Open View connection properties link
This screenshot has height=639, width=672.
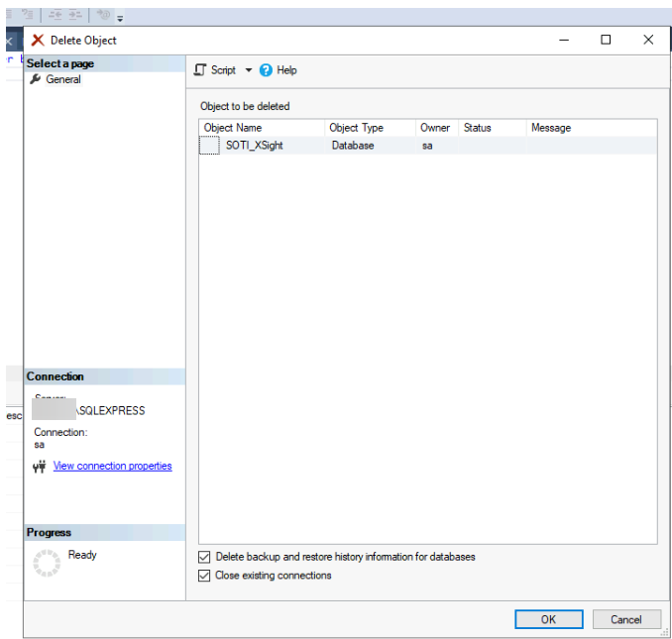(112, 466)
